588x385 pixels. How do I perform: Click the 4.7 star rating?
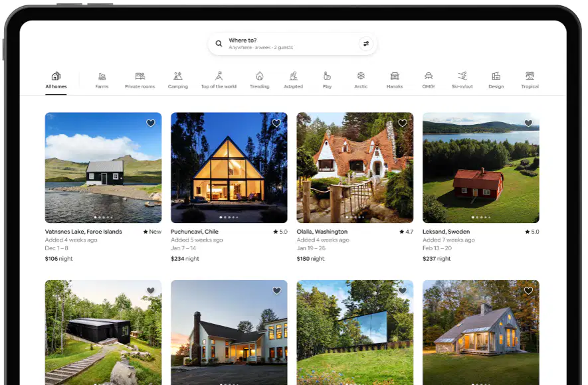coord(407,232)
